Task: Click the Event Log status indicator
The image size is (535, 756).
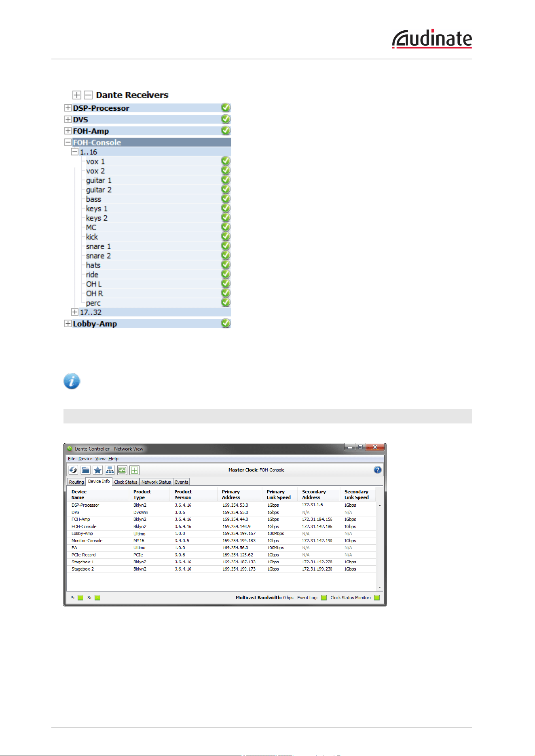Action: coord(324,598)
